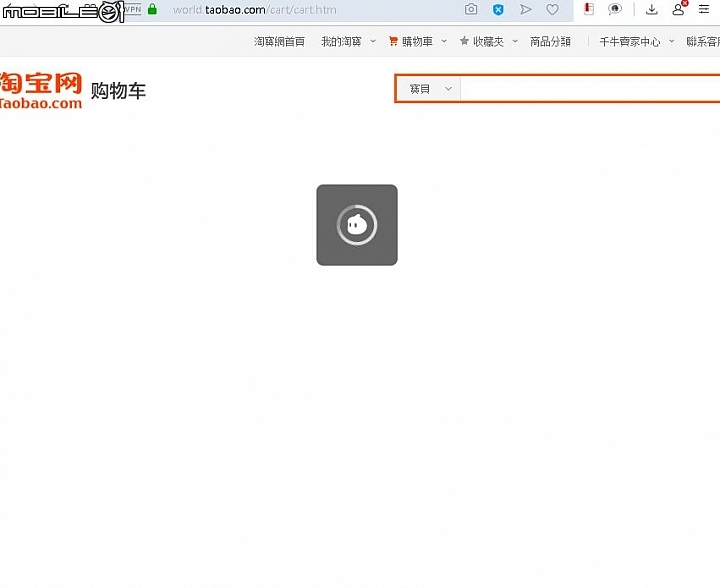Image resolution: width=720 pixels, height=588 pixels.
Task: Open the red bookmark extension icon
Action: tap(588, 9)
